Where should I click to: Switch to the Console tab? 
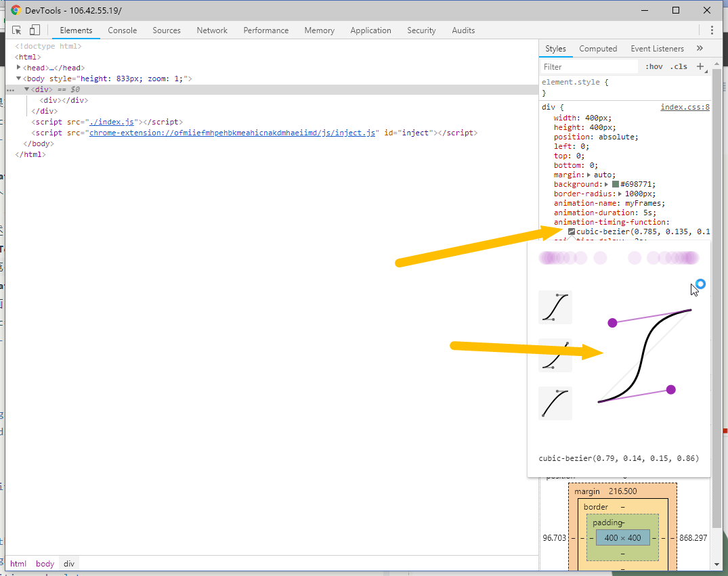point(122,30)
